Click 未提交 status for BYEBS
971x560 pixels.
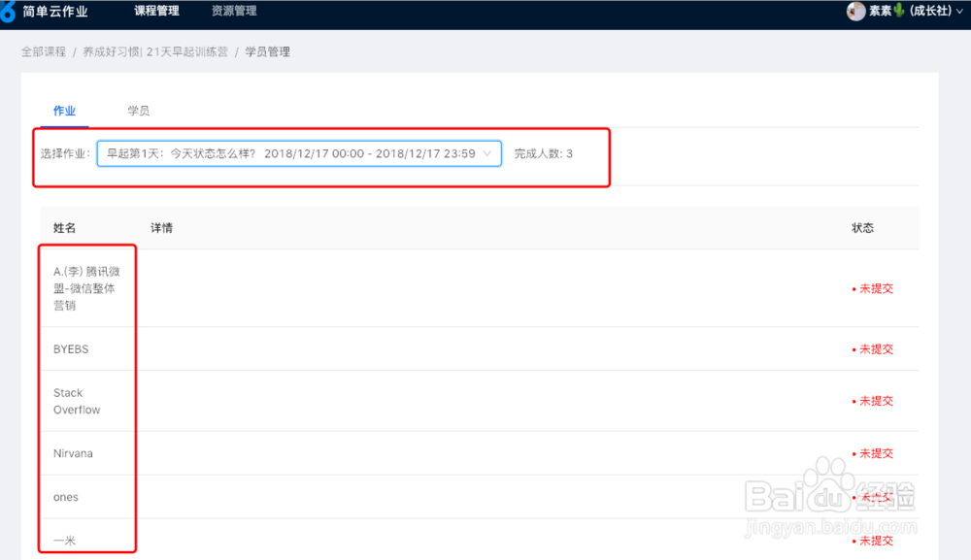pos(873,349)
